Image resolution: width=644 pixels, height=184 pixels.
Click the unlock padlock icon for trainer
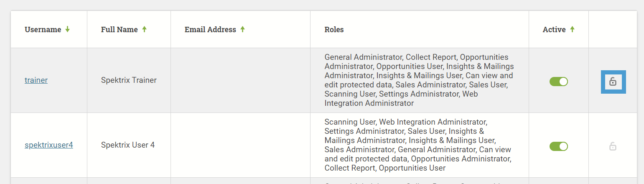pos(613,82)
